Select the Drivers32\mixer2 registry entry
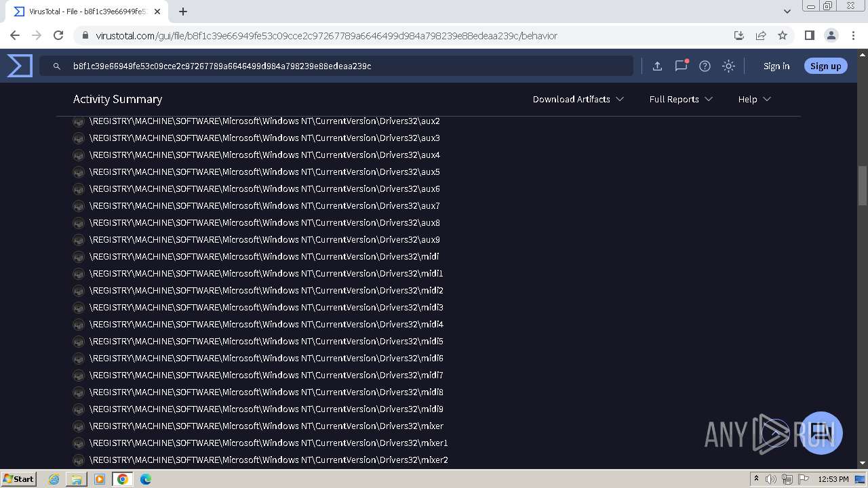Screen dimensions: 868x488 [269, 460]
